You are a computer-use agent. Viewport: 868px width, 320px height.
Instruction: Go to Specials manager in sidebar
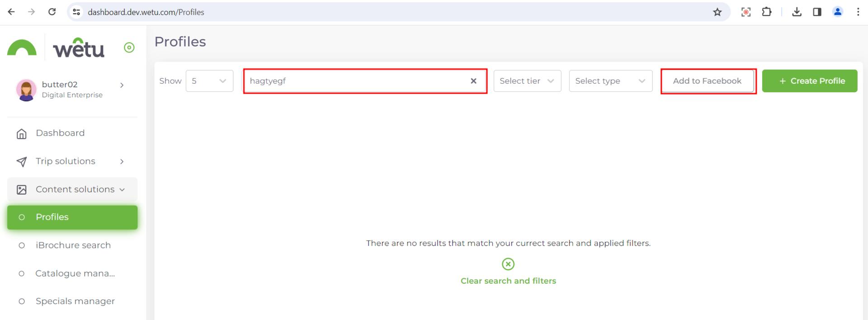click(x=75, y=301)
